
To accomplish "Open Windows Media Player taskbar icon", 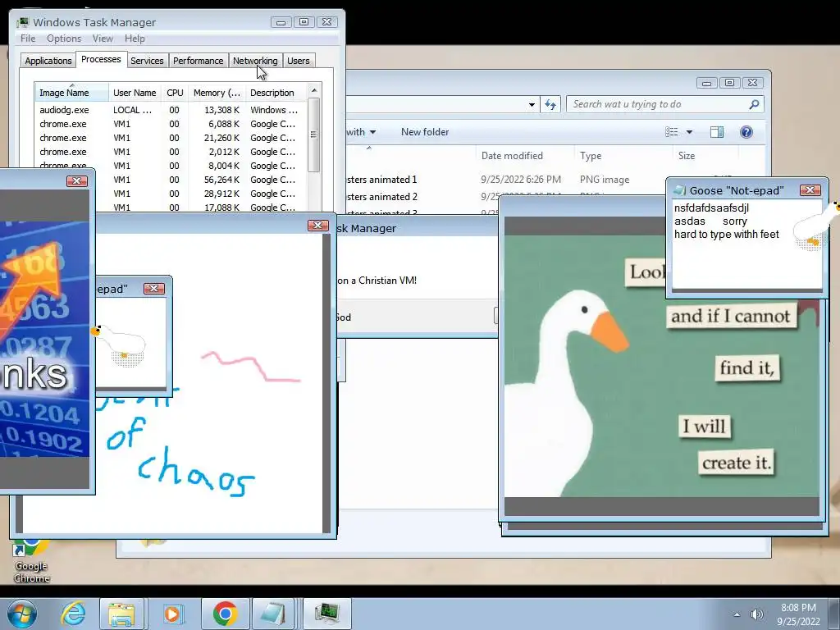I will [x=173, y=614].
